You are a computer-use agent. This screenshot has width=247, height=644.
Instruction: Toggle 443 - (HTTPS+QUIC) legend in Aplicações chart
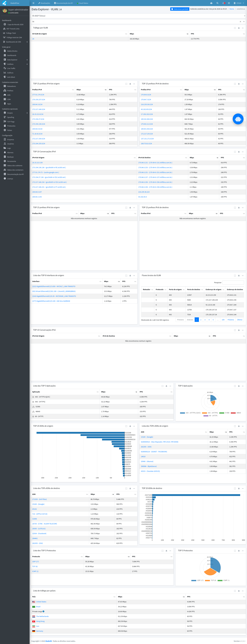[x=190, y=413]
